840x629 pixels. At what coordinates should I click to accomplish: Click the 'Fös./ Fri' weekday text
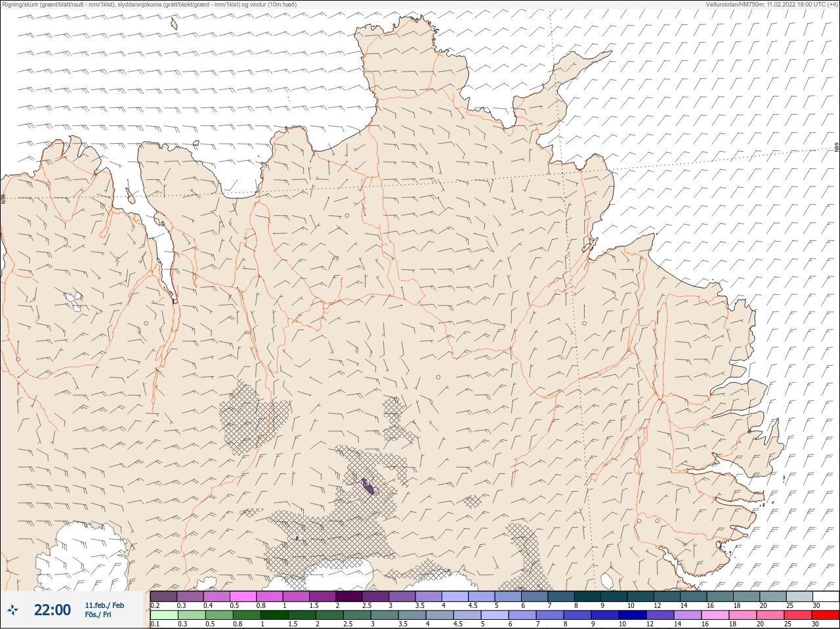click(x=98, y=615)
